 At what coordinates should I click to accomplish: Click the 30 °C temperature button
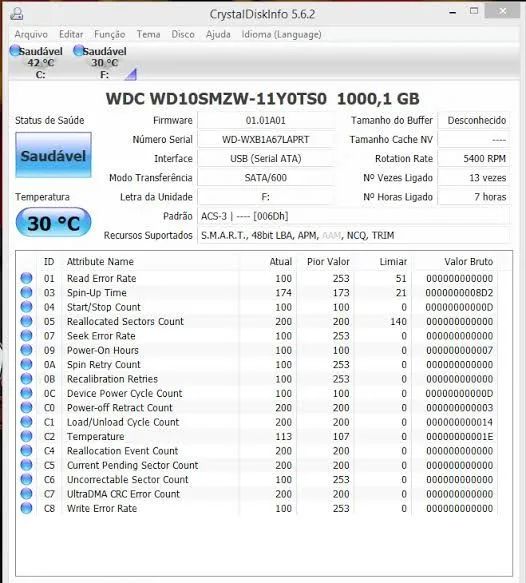(x=54, y=223)
